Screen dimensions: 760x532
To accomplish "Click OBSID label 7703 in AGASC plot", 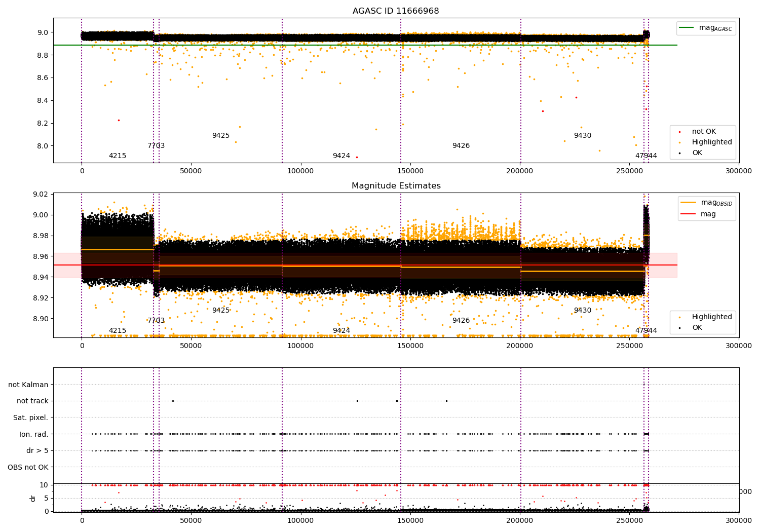I will click(x=156, y=146).
